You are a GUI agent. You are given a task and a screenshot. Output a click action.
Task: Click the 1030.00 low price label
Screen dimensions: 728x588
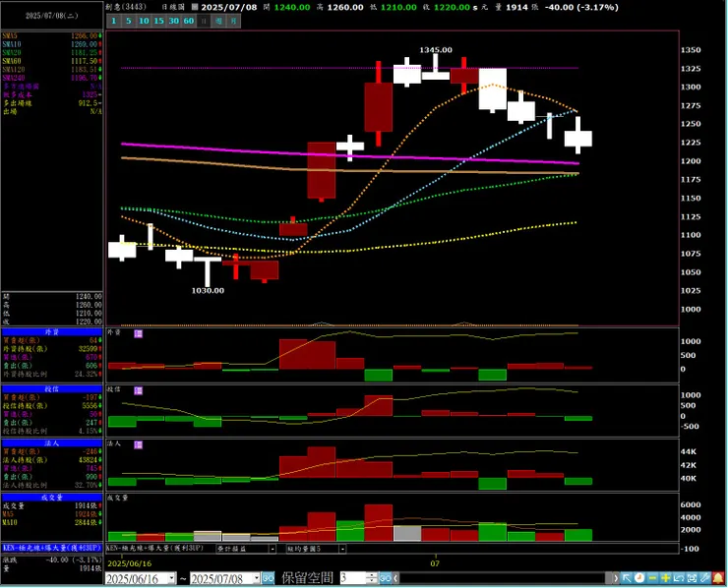click(x=208, y=290)
